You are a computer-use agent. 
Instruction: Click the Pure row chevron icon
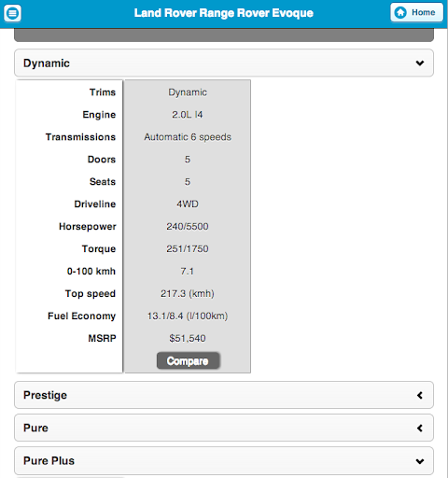coord(420,428)
